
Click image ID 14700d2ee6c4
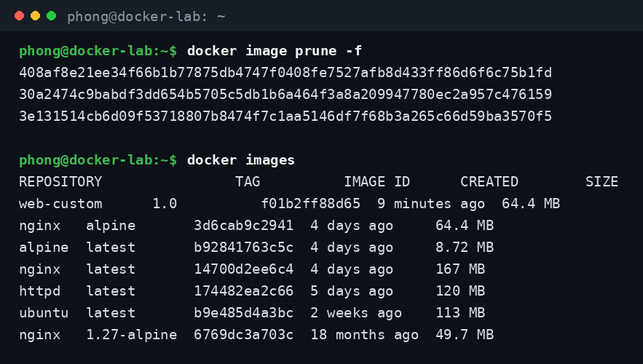(x=244, y=269)
